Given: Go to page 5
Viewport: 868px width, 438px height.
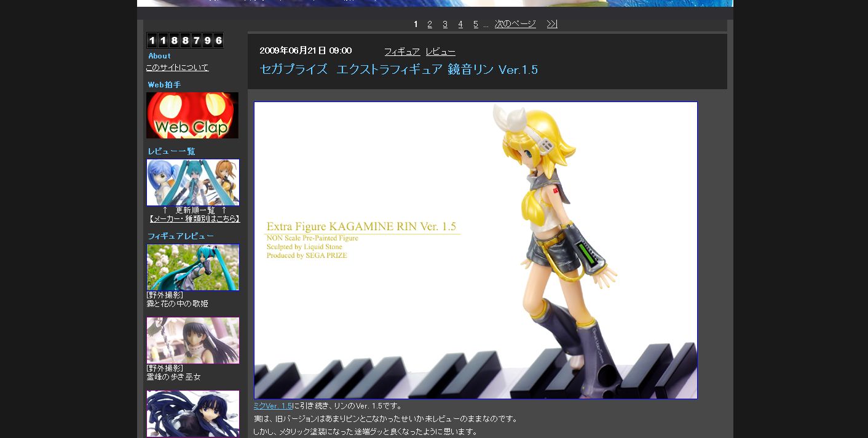Looking at the screenshot, I should point(476,24).
